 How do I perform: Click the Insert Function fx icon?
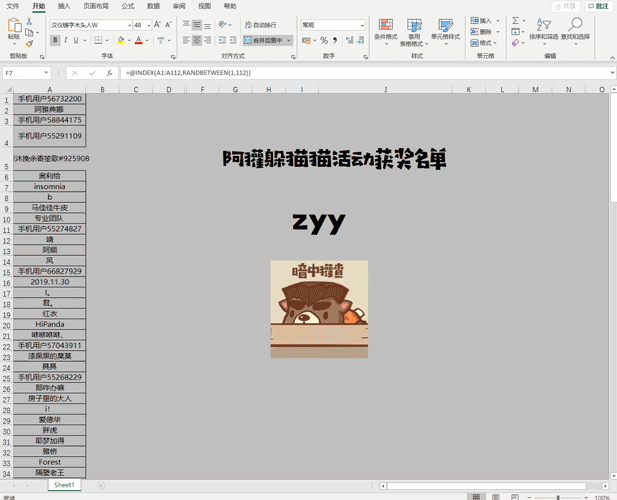(x=110, y=73)
